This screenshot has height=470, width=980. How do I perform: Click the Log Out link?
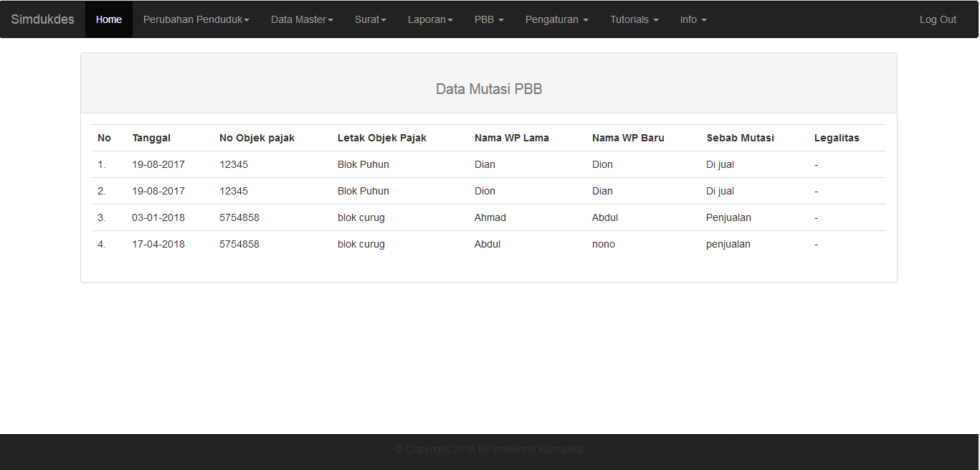point(938,19)
